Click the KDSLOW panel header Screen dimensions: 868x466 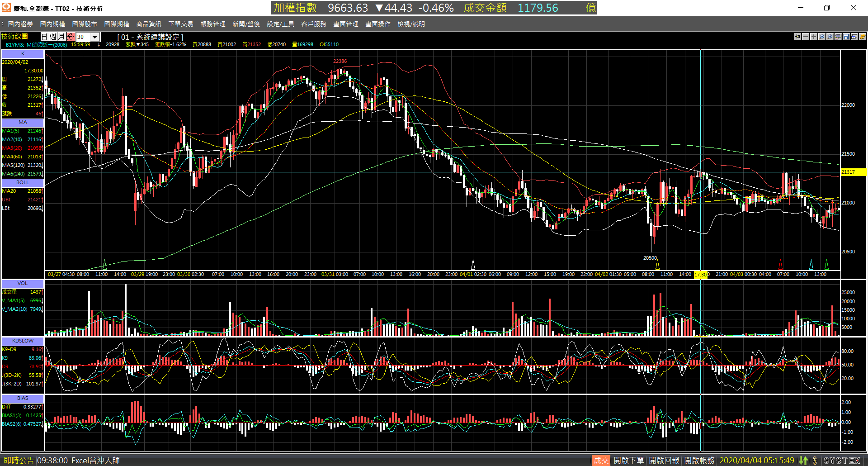pyautogui.click(x=23, y=341)
